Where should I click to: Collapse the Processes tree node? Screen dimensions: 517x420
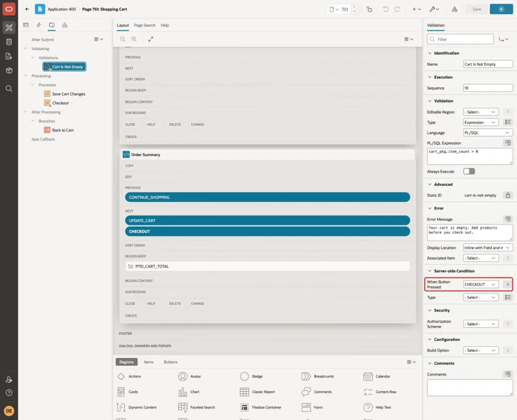pyautogui.click(x=33, y=85)
